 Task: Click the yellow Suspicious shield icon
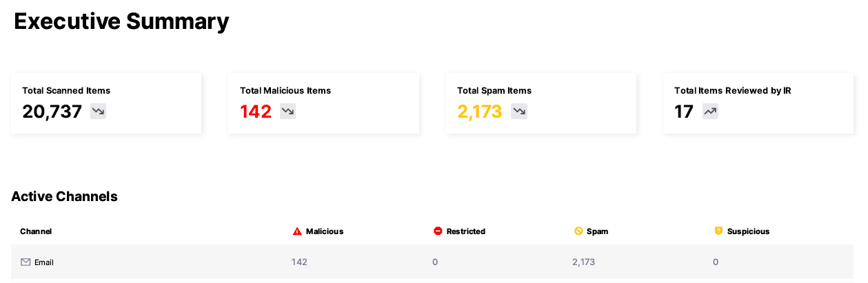[x=718, y=231]
